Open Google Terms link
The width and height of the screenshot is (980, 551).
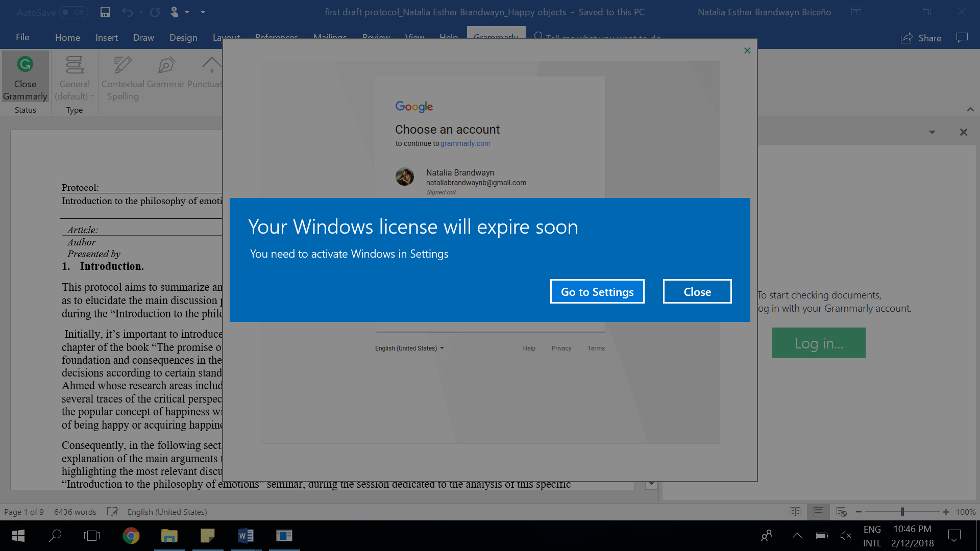click(x=596, y=348)
